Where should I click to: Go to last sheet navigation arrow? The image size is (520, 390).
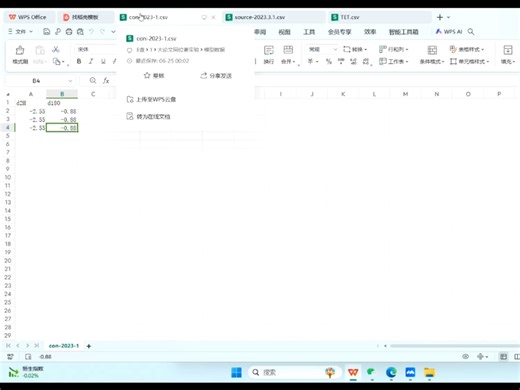click(37, 346)
